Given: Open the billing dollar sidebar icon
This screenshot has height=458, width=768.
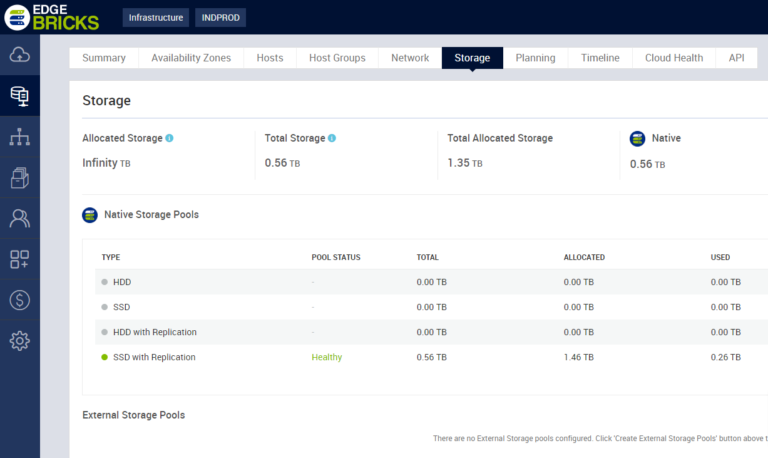Looking at the screenshot, I should click(x=19, y=299).
